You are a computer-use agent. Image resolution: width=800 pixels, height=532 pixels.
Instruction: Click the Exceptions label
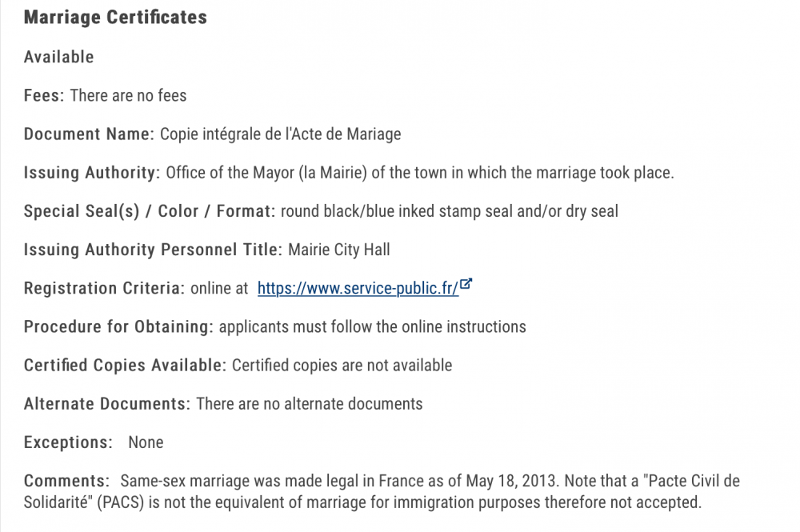point(68,442)
